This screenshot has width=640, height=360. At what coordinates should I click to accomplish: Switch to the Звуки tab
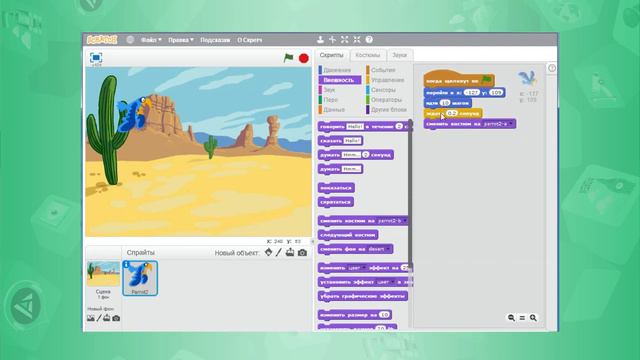coord(400,55)
